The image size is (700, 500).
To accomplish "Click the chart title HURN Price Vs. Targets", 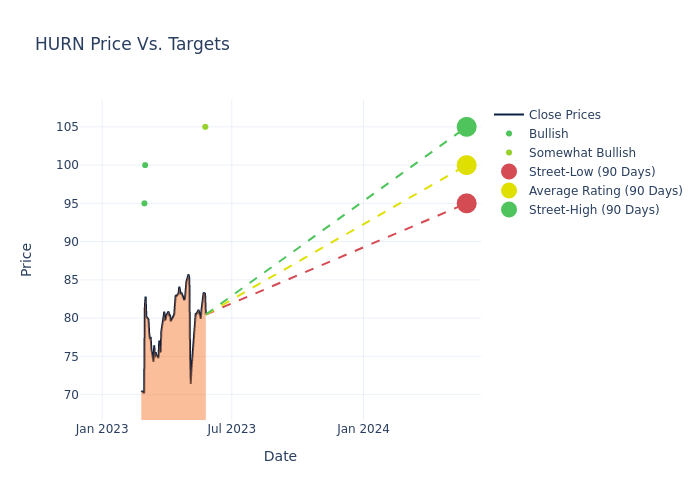I will tap(132, 44).
